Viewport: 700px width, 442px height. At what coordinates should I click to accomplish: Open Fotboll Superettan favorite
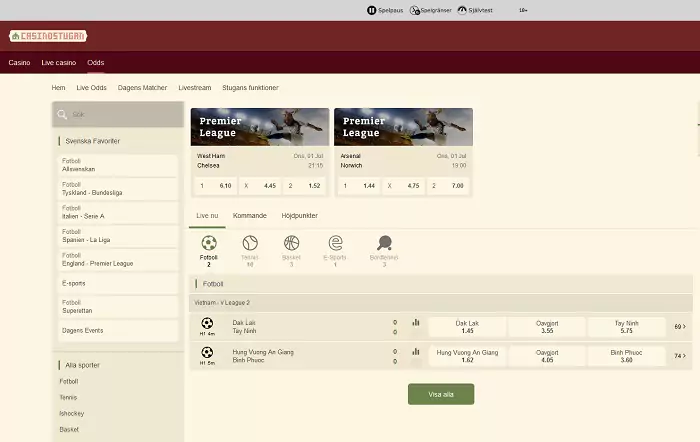118,307
